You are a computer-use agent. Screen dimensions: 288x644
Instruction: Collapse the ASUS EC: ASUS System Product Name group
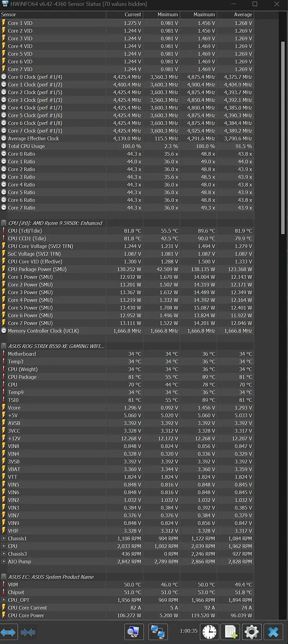(x=51, y=577)
